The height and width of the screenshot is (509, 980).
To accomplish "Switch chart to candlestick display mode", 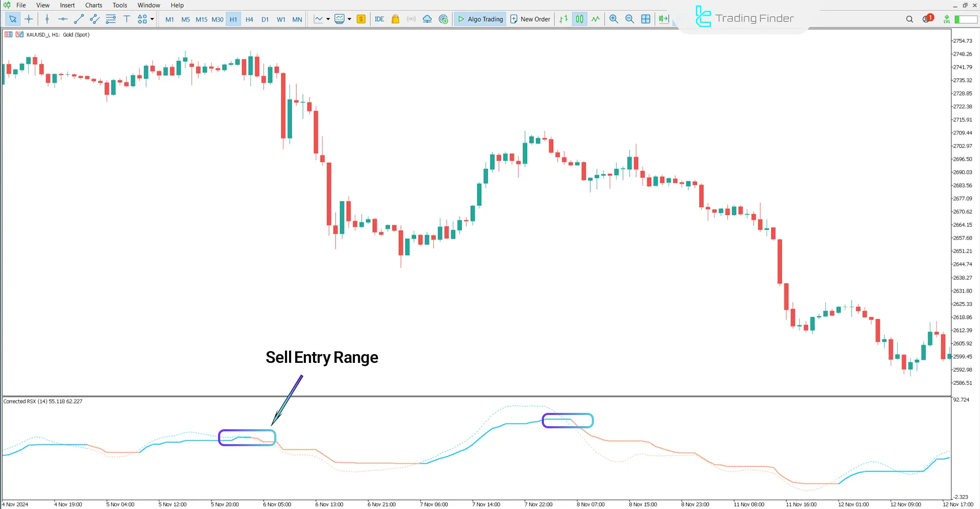I will click(580, 19).
